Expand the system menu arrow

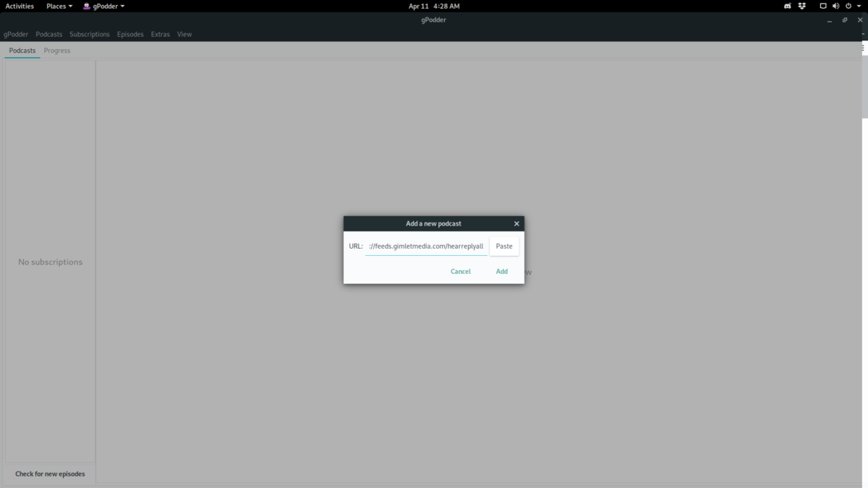(859, 6)
